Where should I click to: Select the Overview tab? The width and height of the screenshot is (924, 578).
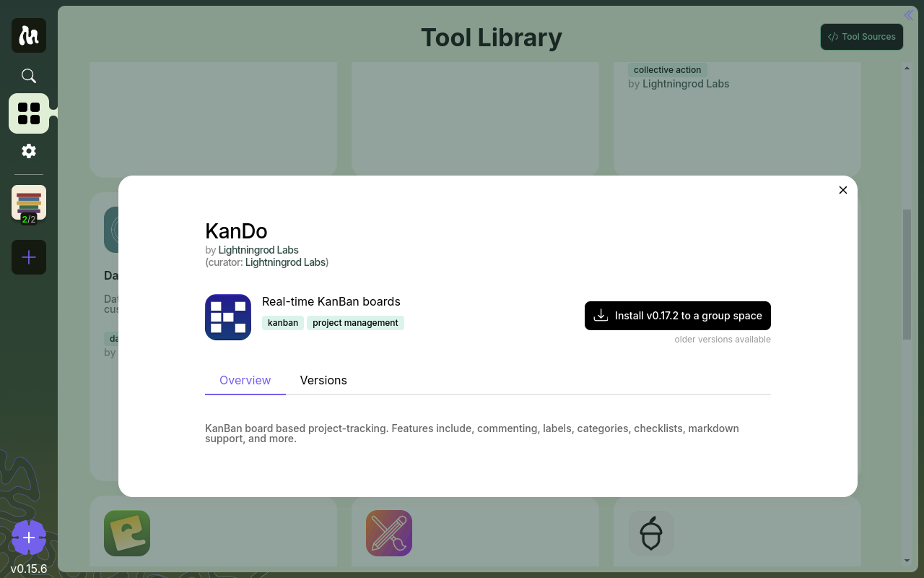[245, 380]
